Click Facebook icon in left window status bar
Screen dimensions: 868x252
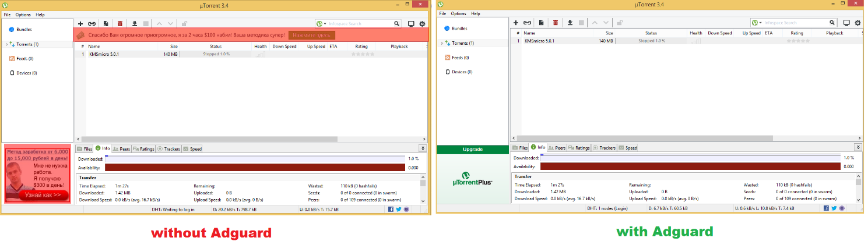point(391,209)
